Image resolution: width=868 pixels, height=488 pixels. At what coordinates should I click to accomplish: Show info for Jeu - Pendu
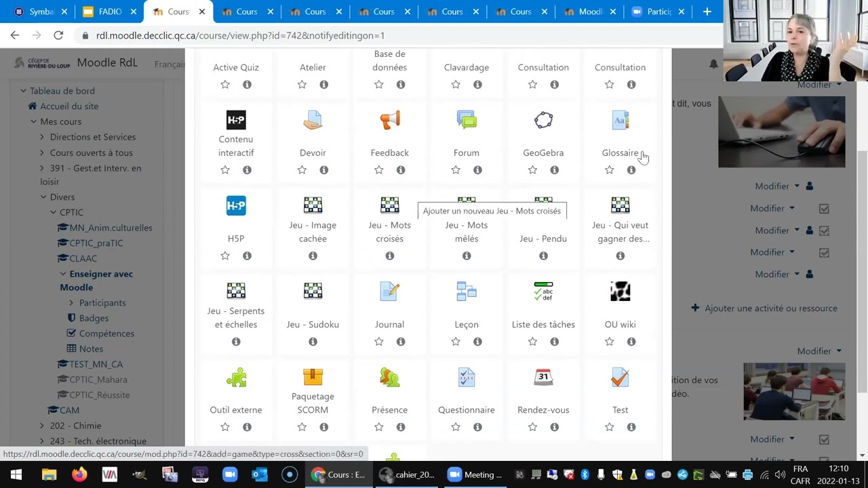543,256
